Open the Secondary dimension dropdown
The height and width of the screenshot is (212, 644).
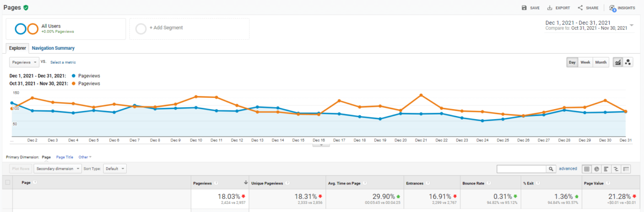point(58,169)
